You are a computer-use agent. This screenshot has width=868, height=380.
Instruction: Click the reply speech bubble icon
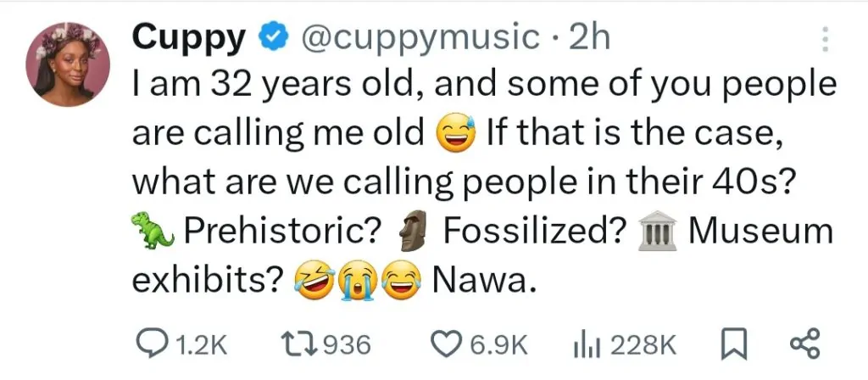(153, 344)
